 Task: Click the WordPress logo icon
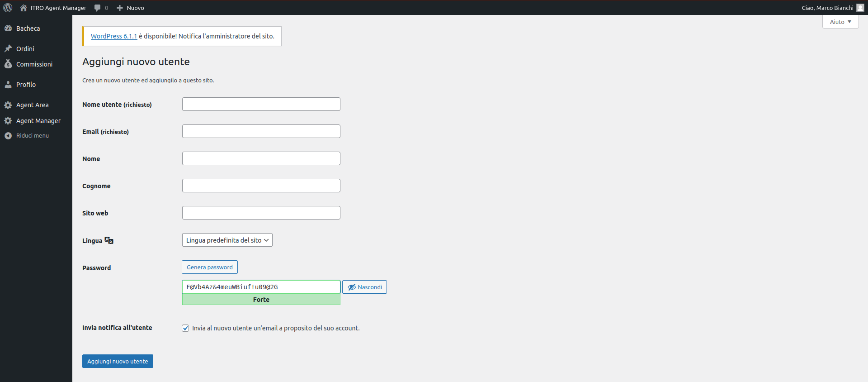[x=8, y=8]
